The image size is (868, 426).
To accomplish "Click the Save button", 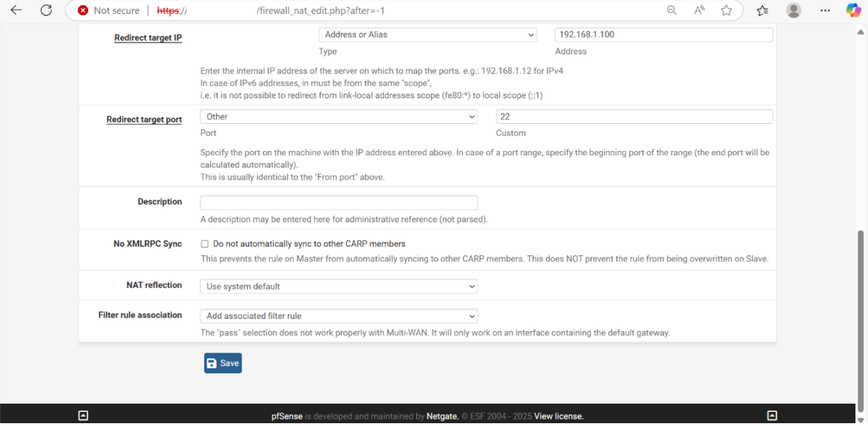I will (x=223, y=363).
